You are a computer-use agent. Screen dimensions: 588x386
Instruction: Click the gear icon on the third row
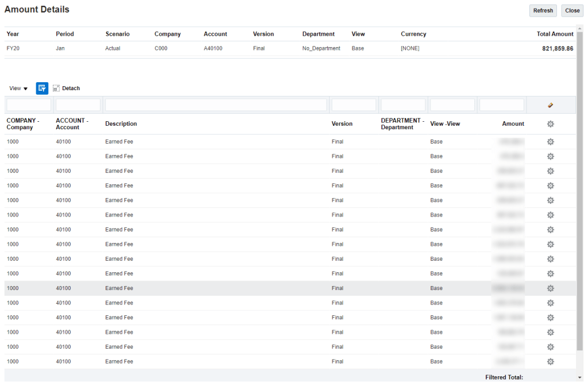coord(550,171)
